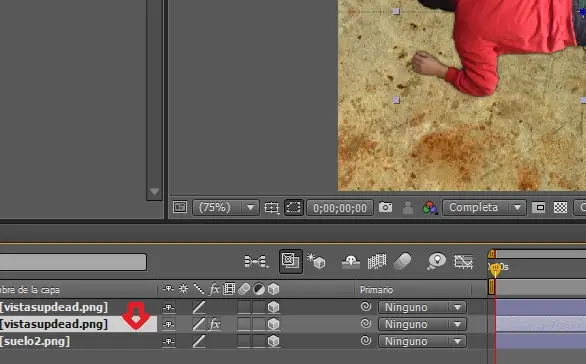
Task: Click adjustment layer half-circle header icon
Action: [x=259, y=289]
